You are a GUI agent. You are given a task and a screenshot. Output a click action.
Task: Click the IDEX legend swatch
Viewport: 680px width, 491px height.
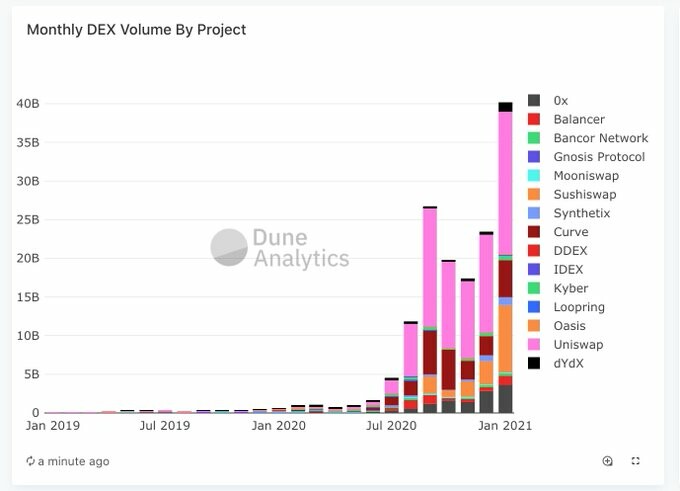pos(534,269)
